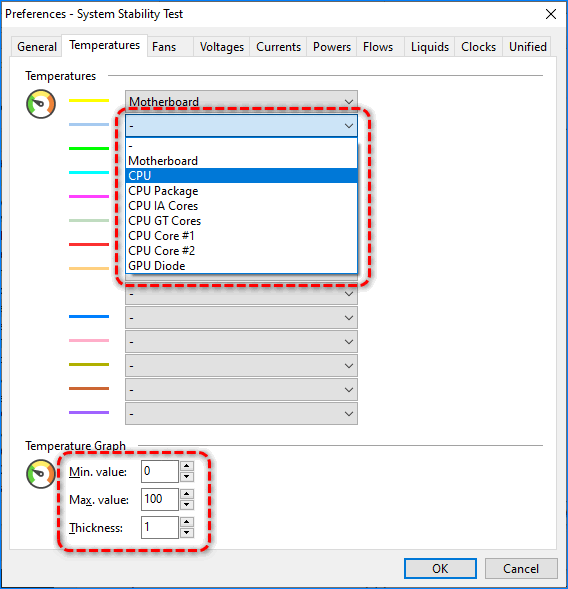Click the Temperatures section gauge icon

pos(41,104)
